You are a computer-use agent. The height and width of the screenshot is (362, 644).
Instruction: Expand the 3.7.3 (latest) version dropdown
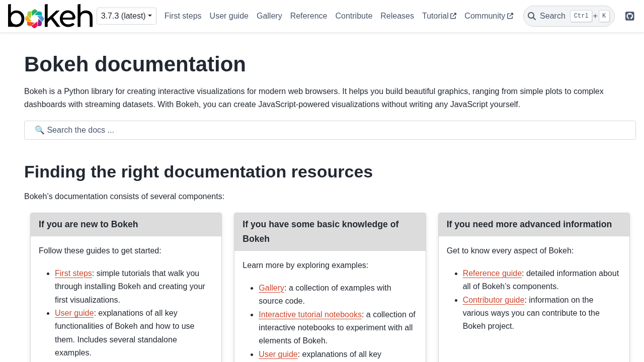click(x=126, y=16)
